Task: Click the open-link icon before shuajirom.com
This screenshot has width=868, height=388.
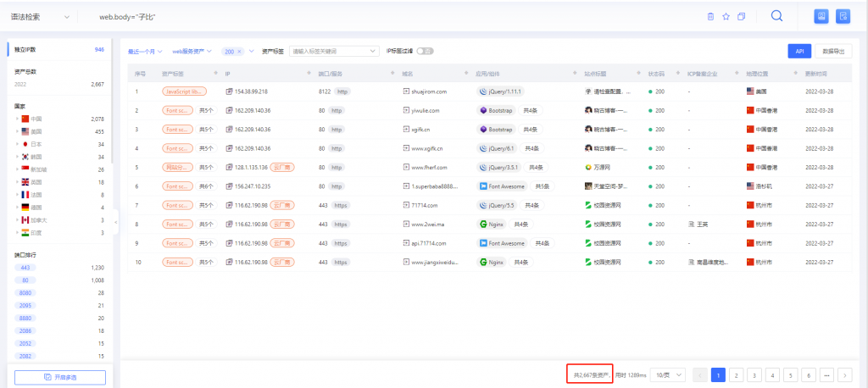Action: (x=406, y=91)
